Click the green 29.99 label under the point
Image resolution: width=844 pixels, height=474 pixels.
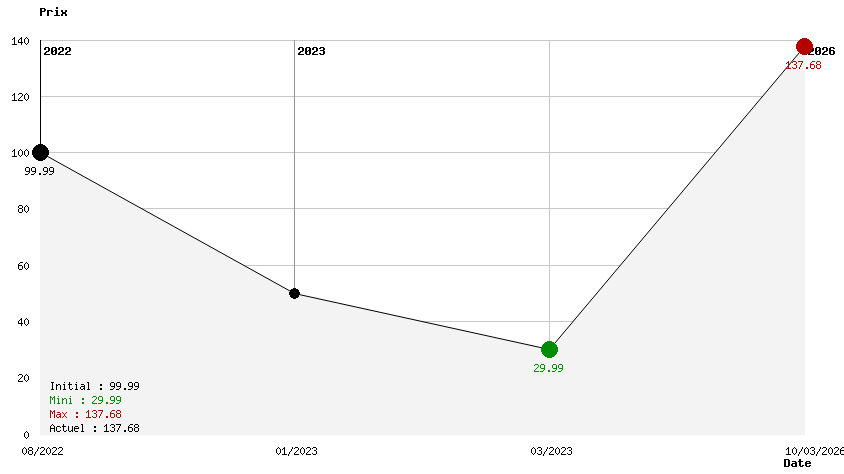548,368
